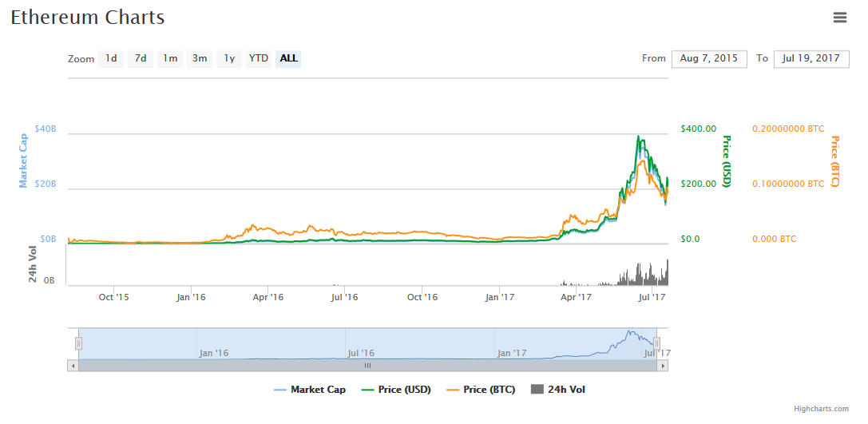Viewport: 868px width, 424px height.
Task: Click the navigator right range handle
Action: (x=656, y=343)
